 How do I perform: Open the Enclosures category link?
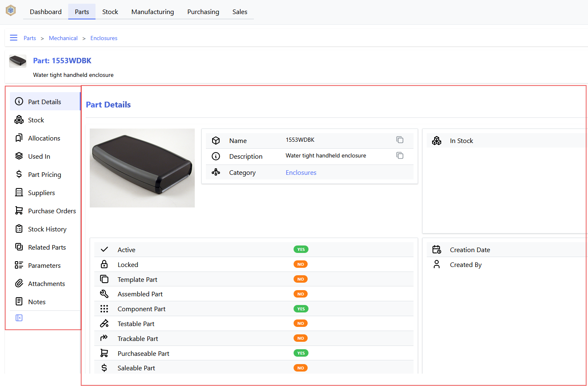coord(301,173)
